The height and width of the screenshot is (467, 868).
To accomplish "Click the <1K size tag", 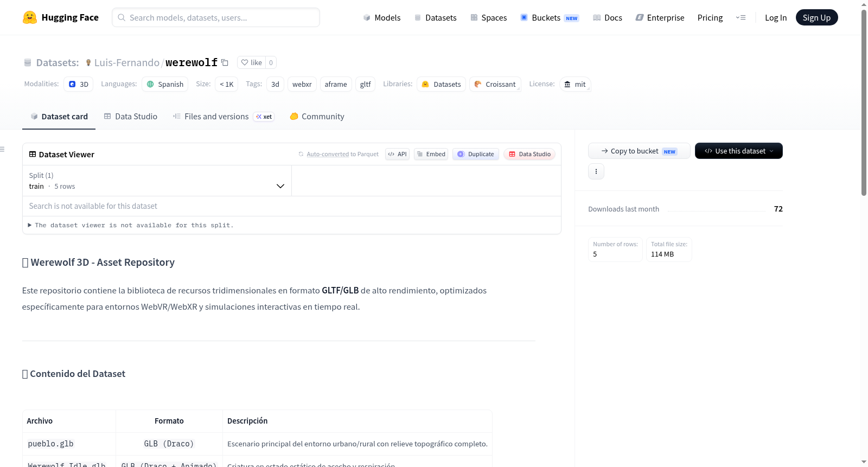I will pos(227,84).
